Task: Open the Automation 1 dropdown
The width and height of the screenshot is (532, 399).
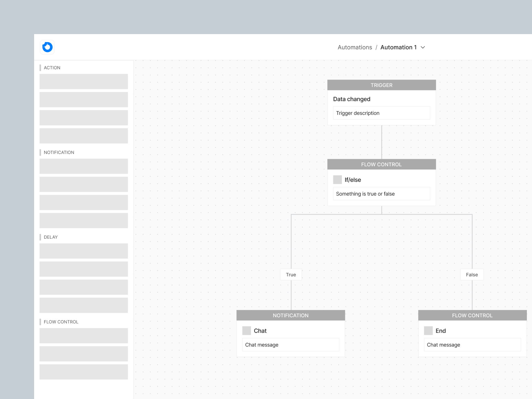Action: pos(423,47)
